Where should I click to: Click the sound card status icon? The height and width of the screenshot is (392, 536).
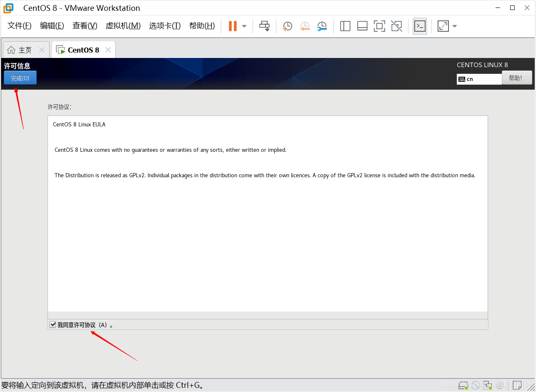pyautogui.click(x=500, y=385)
